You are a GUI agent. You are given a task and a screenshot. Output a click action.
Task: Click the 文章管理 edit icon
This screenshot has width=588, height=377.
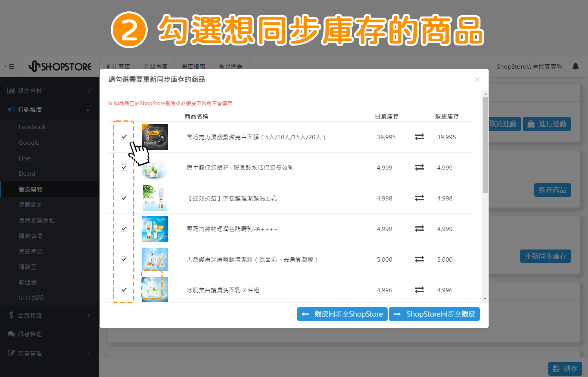coord(11,353)
